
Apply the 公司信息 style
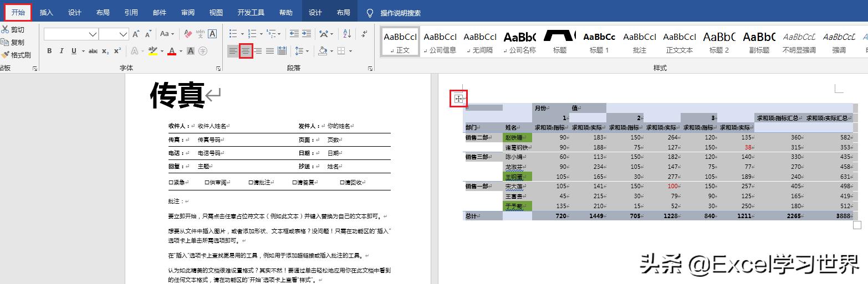[x=440, y=42]
